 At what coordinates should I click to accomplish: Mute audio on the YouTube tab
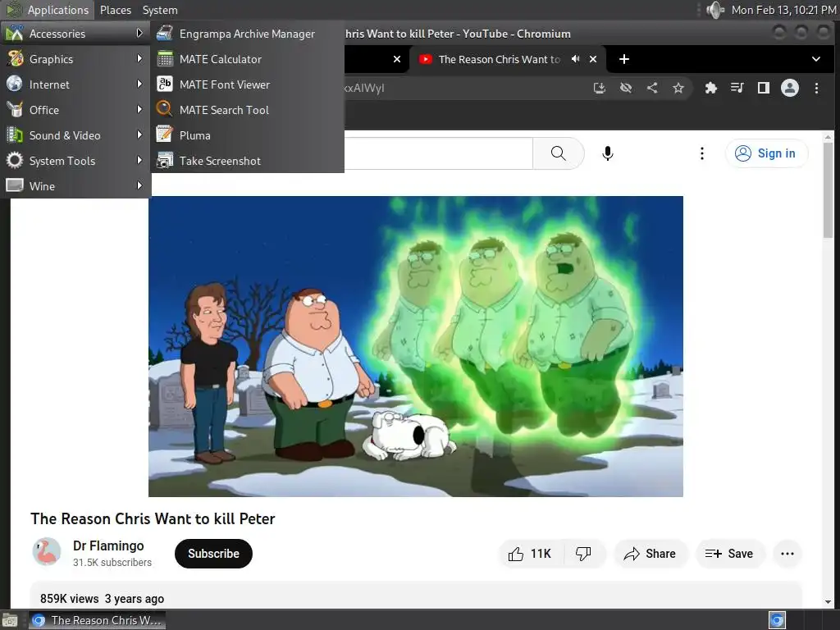coord(575,59)
